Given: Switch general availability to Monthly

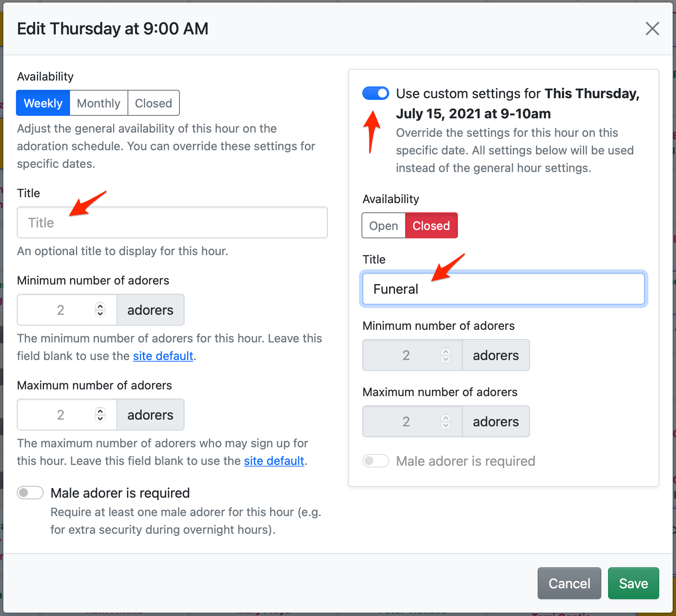Looking at the screenshot, I should click(x=99, y=103).
